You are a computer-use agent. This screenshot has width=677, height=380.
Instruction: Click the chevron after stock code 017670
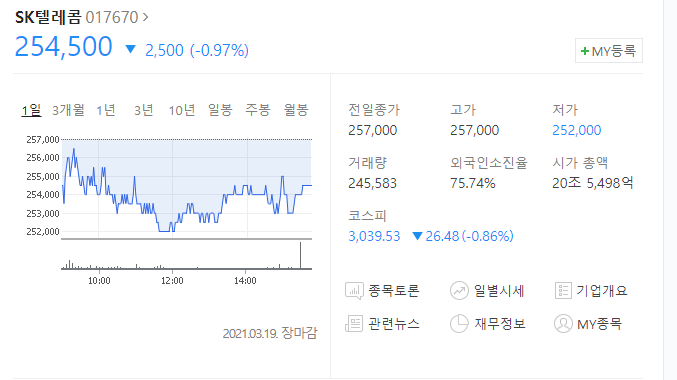[146, 17]
